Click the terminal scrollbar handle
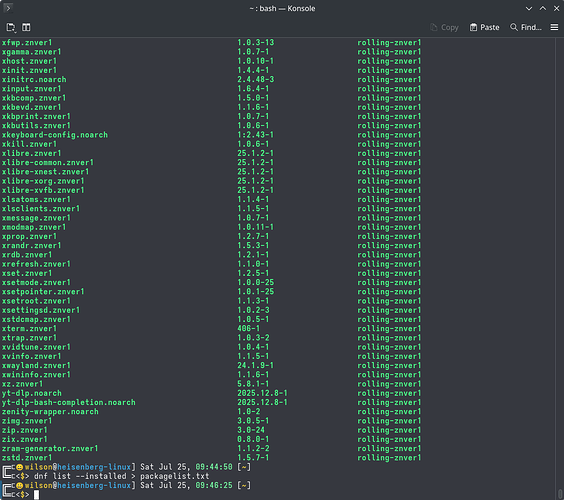This screenshot has height=500, width=564. click(560, 494)
